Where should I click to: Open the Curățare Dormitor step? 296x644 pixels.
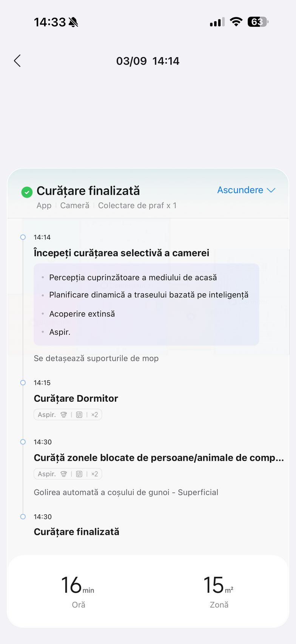(x=76, y=398)
